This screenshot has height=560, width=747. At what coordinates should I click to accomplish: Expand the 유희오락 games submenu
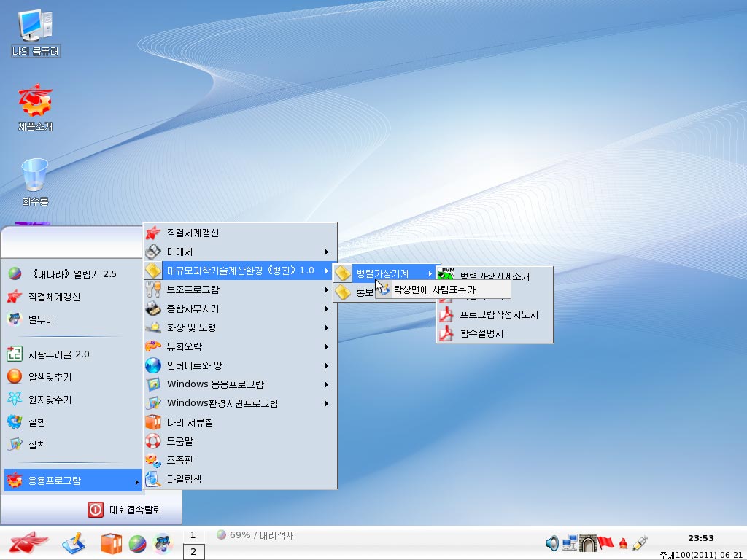click(239, 346)
